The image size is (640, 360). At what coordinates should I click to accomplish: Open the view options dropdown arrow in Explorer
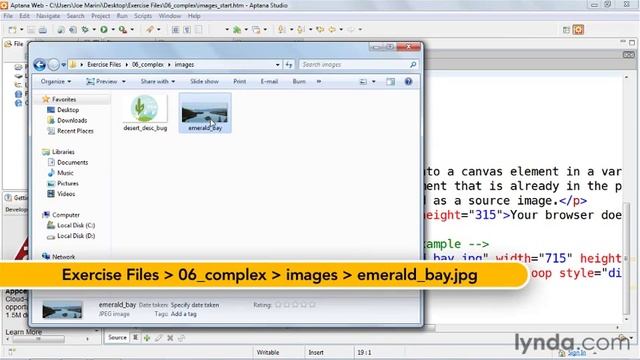373,82
